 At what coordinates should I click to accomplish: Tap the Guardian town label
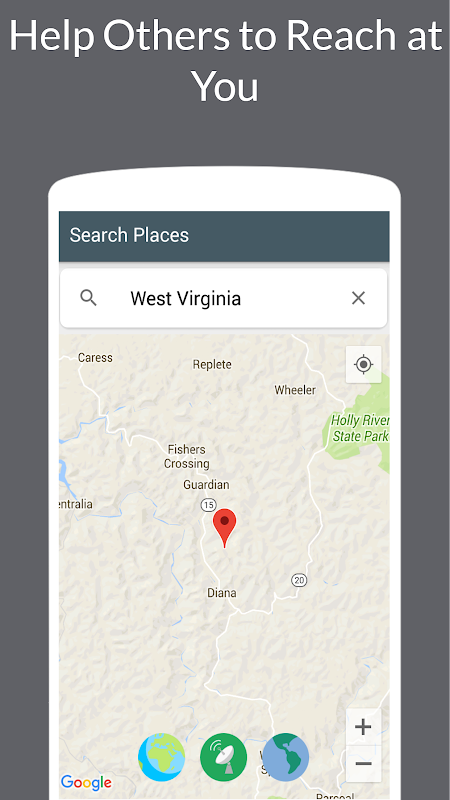pos(206,485)
